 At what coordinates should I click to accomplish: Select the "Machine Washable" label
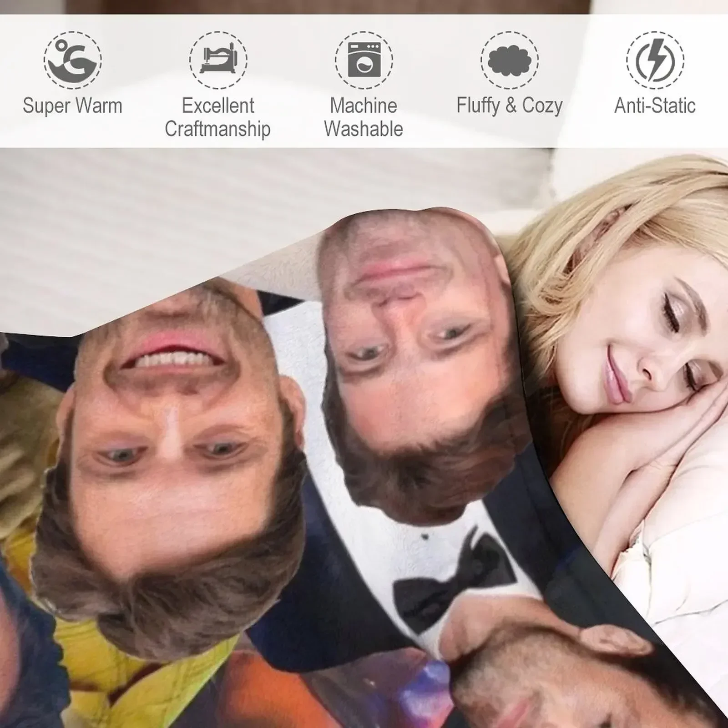(364, 117)
